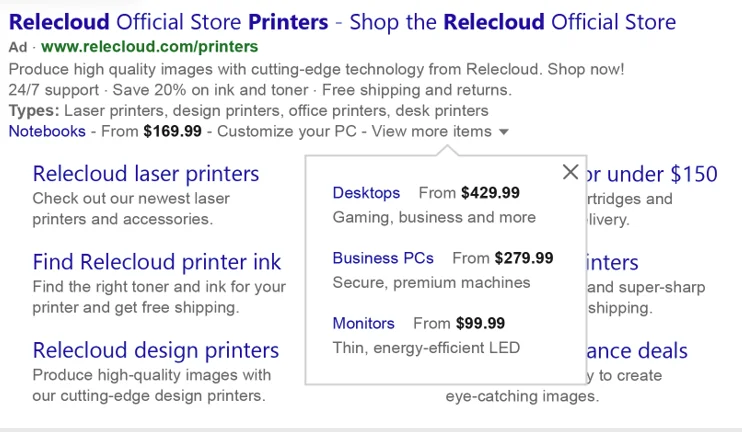This screenshot has width=742, height=432.
Task: Click the partially hidden under $150 sitelink
Action: click(652, 174)
